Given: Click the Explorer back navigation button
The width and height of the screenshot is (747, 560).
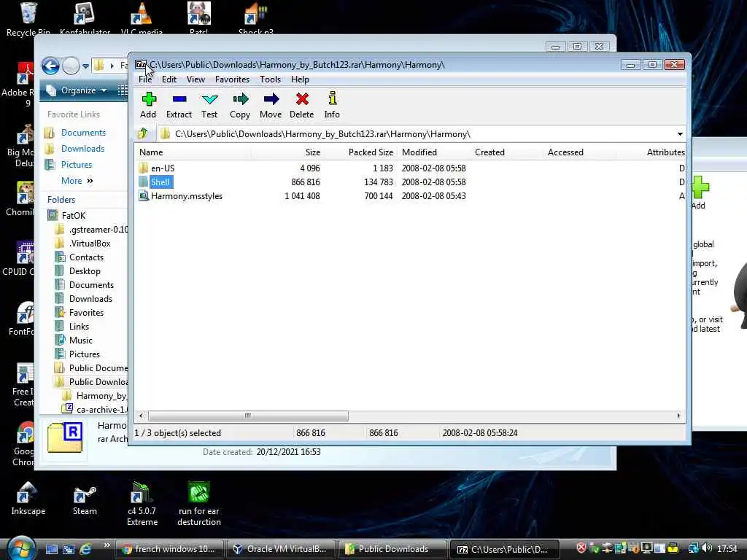Looking at the screenshot, I should 50,66.
